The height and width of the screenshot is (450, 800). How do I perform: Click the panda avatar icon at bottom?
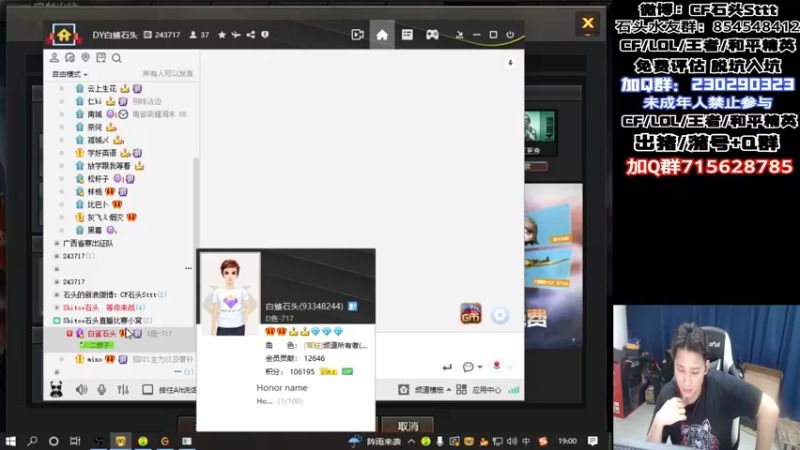click(x=56, y=389)
